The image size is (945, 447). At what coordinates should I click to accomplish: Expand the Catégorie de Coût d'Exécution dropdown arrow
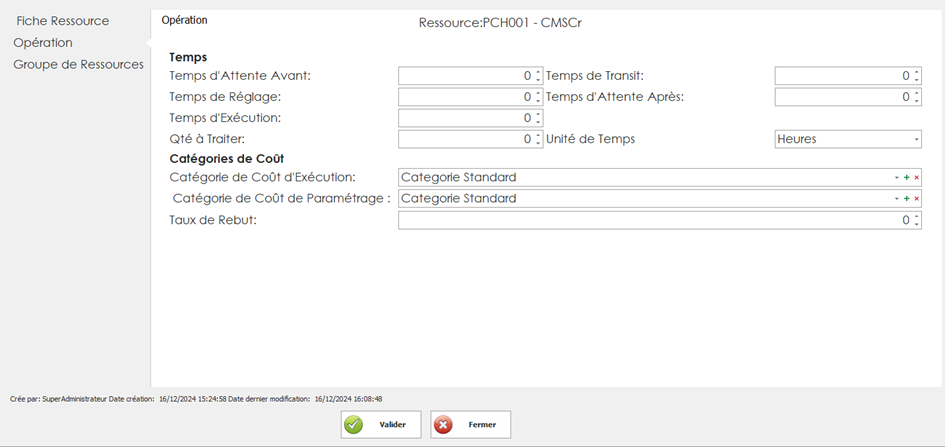[x=897, y=178]
